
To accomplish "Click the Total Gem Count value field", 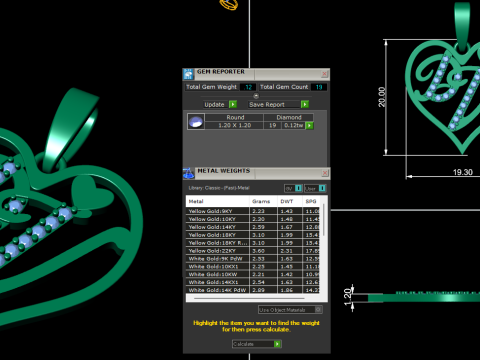I will [x=319, y=87].
